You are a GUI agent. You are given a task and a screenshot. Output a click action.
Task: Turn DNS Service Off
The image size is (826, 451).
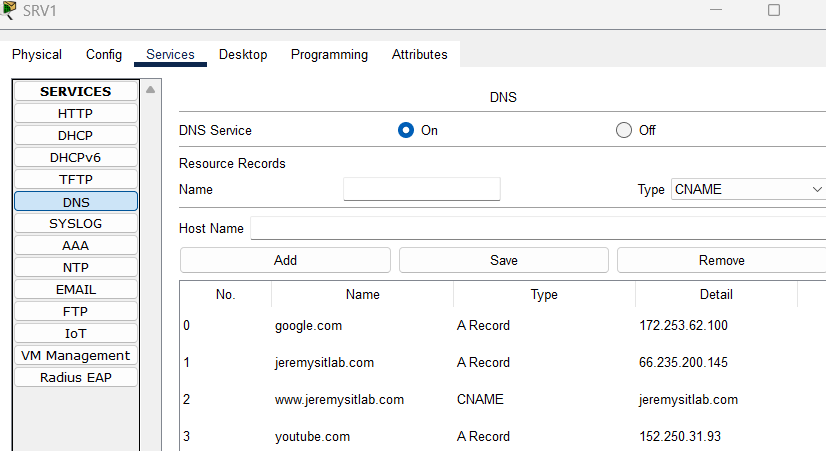pyautogui.click(x=624, y=130)
